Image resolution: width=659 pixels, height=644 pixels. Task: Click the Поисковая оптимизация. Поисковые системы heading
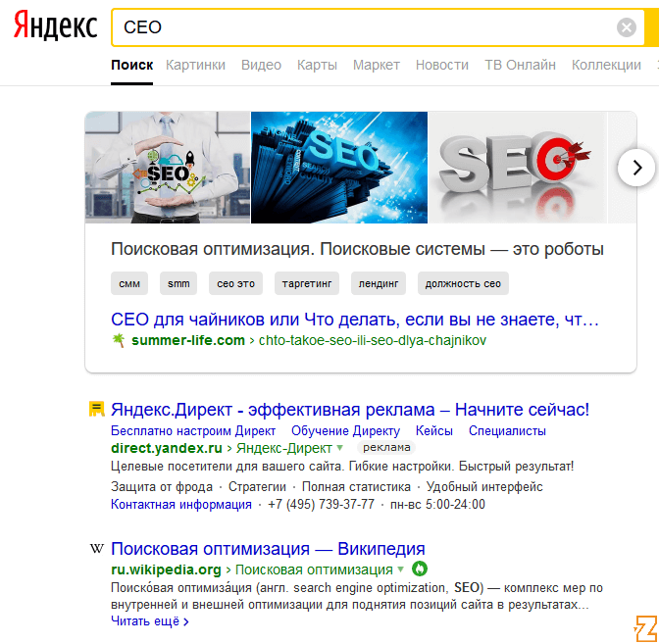[357, 249]
